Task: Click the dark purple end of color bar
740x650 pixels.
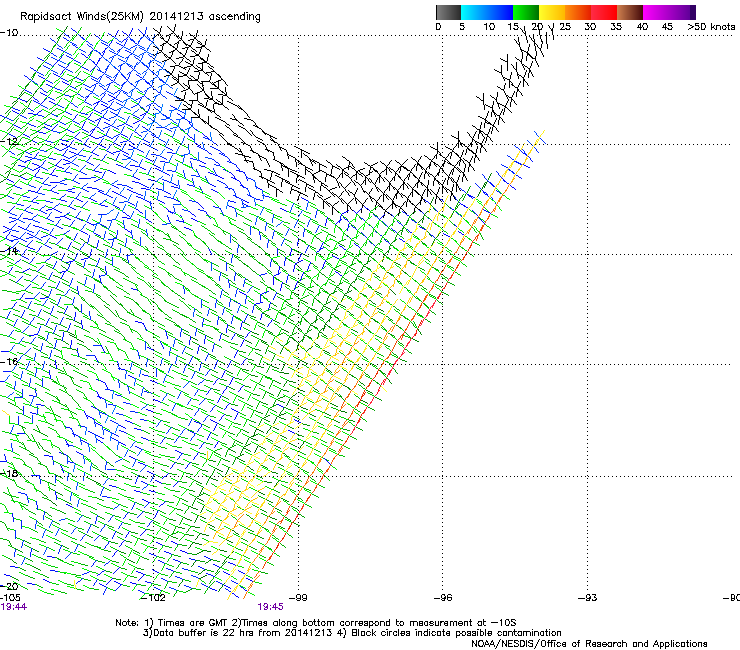Action: (x=693, y=12)
